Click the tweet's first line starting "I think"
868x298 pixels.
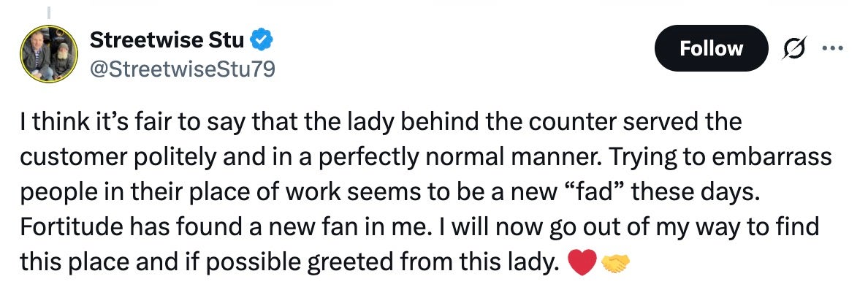pos(381,122)
